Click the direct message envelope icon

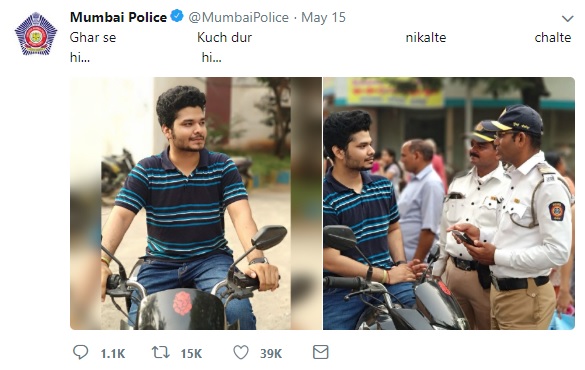pyautogui.click(x=320, y=352)
